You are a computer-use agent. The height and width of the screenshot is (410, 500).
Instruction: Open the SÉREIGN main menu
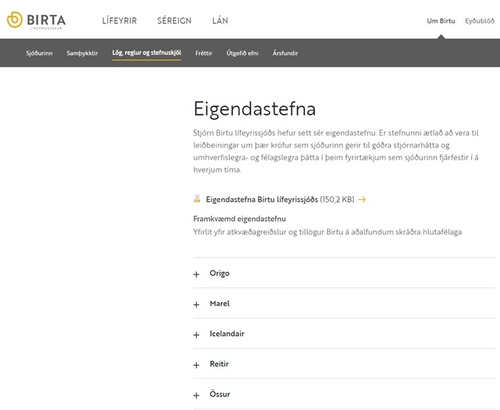pos(174,21)
